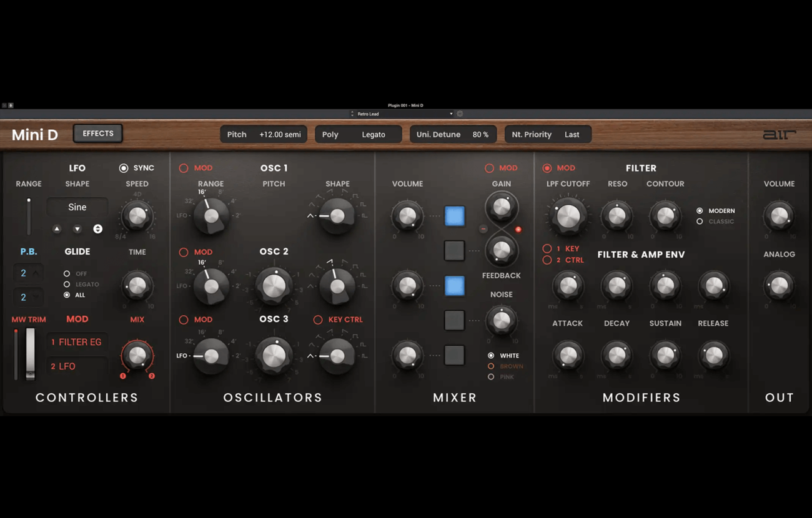The image size is (812, 518).
Task: Enable the OSC 3 MOD toggle
Action: pyautogui.click(x=184, y=320)
